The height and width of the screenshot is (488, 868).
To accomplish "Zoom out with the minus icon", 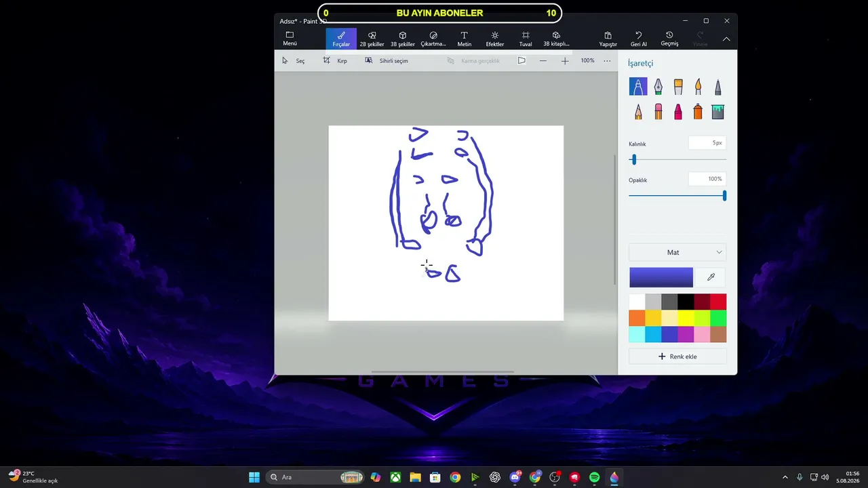I will click(543, 60).
